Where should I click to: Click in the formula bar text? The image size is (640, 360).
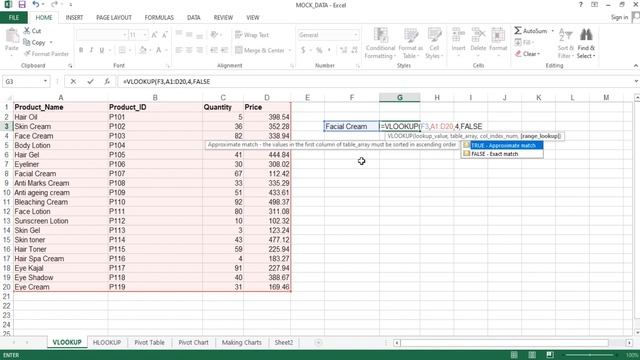click(167, 82)
